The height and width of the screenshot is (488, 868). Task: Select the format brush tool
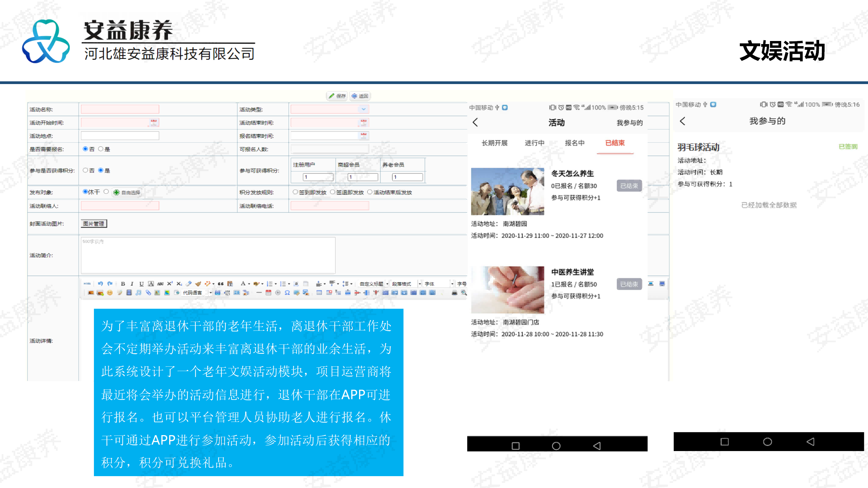[198, 284]
